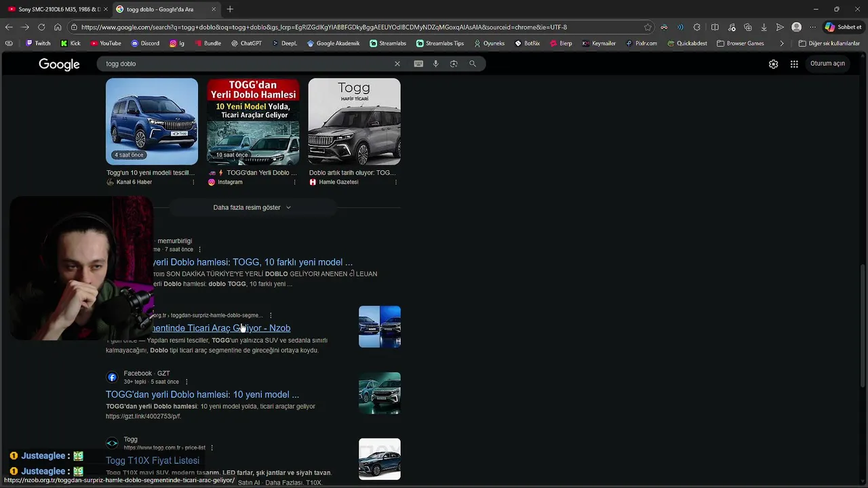Open the gray Togg Hafif Ticari image
The width and height of the screenshot is (868, 488).
[x=354, y=121]
